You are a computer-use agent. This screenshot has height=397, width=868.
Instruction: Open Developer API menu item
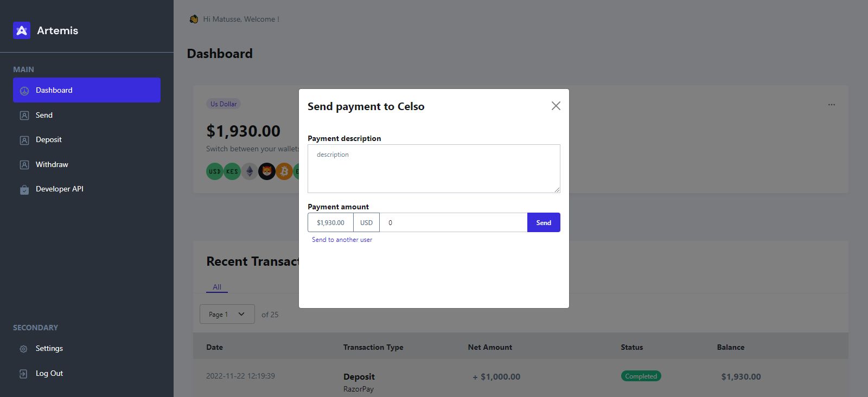tap(59, 189)
